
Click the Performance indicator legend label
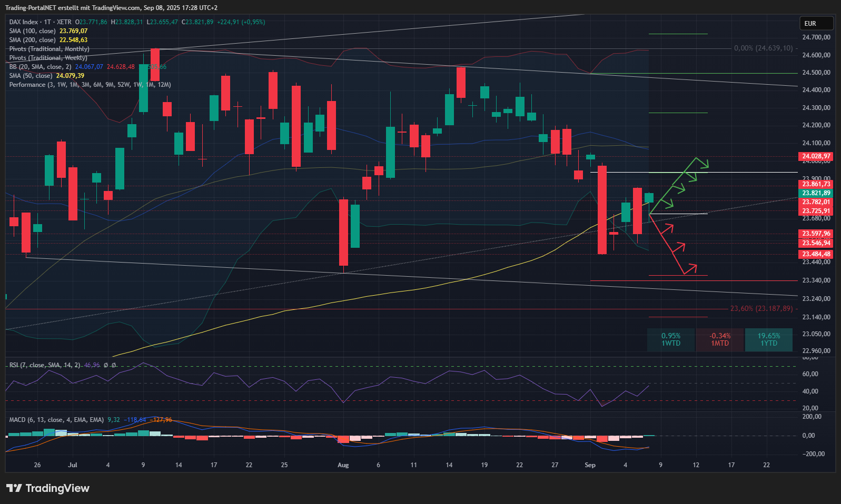point(27,85)
